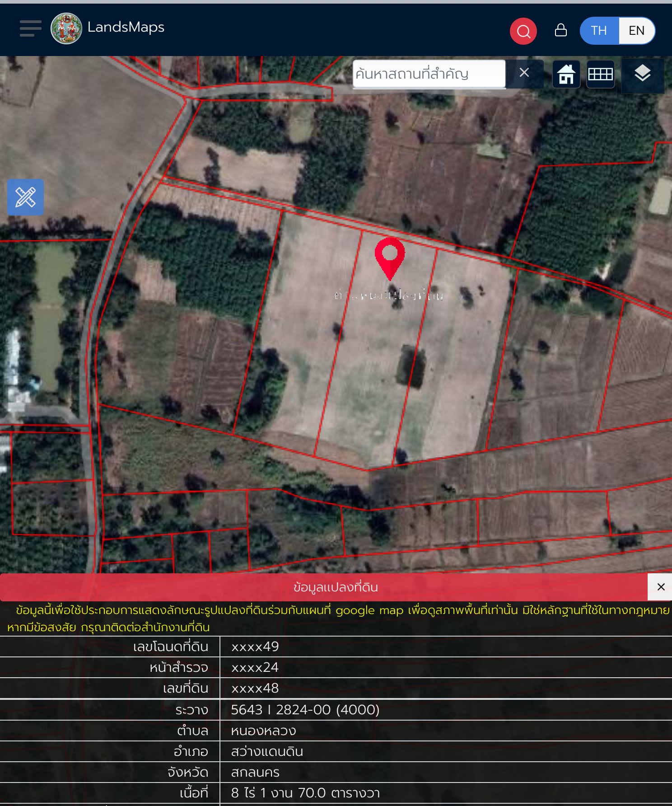Clear the place search box

524,73
